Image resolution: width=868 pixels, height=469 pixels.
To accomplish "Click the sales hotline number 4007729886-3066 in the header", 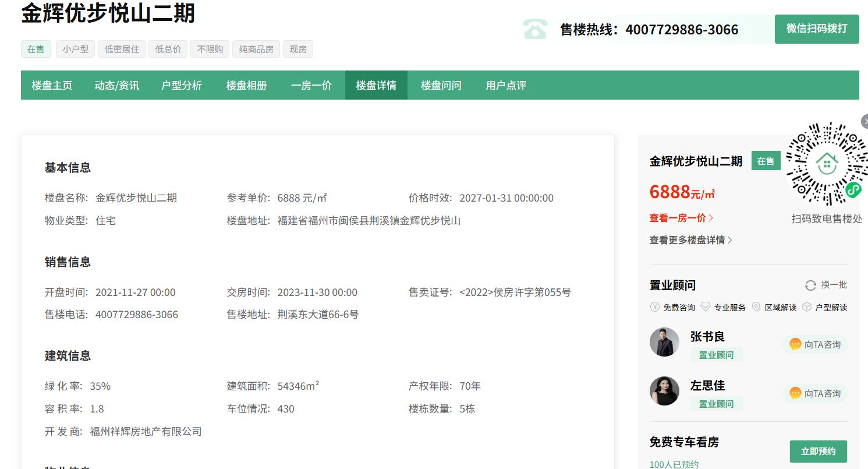I will click(682, 30).
